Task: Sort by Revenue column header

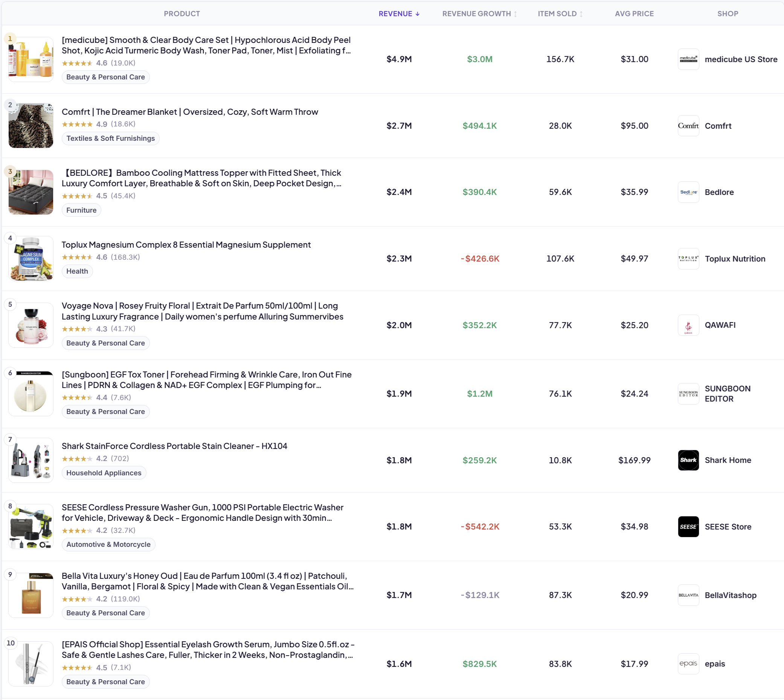Action: (x=399, y=14)
